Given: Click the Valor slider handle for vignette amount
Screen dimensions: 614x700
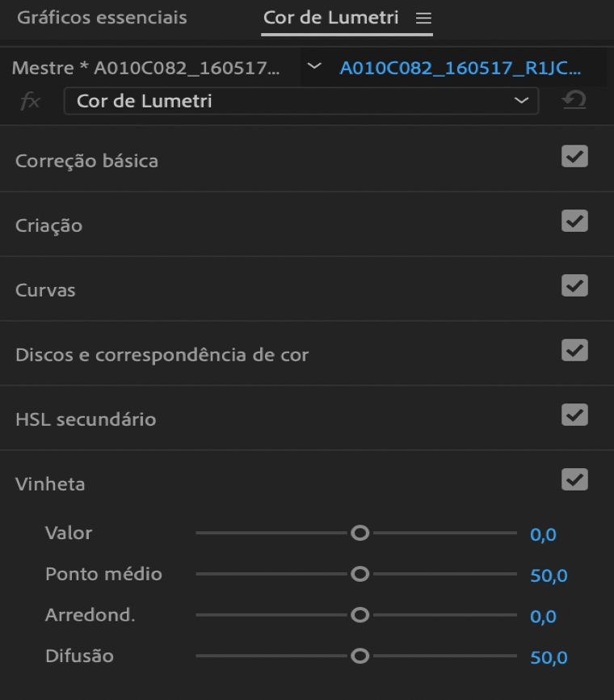Looking at the screenshot, I should (x=360, y=533).
